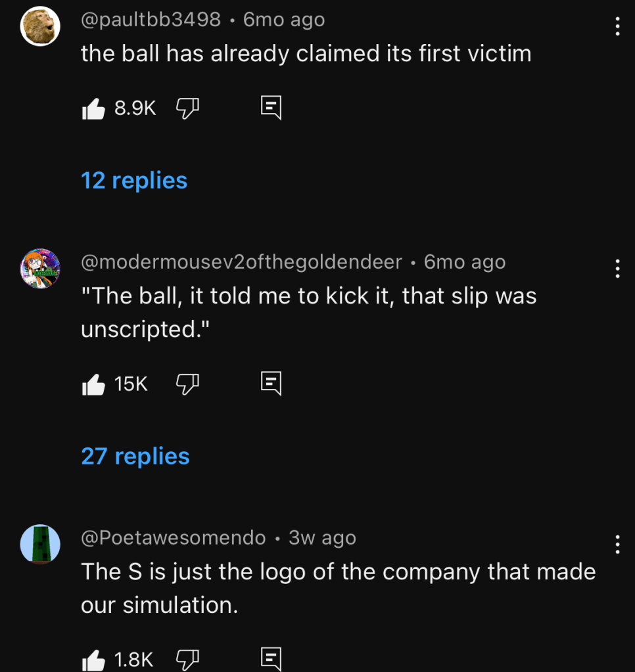The height and width of the screenshot is (672, 635).
Task: Open options menu for @paultbb3498 comment
Action: 617,26
